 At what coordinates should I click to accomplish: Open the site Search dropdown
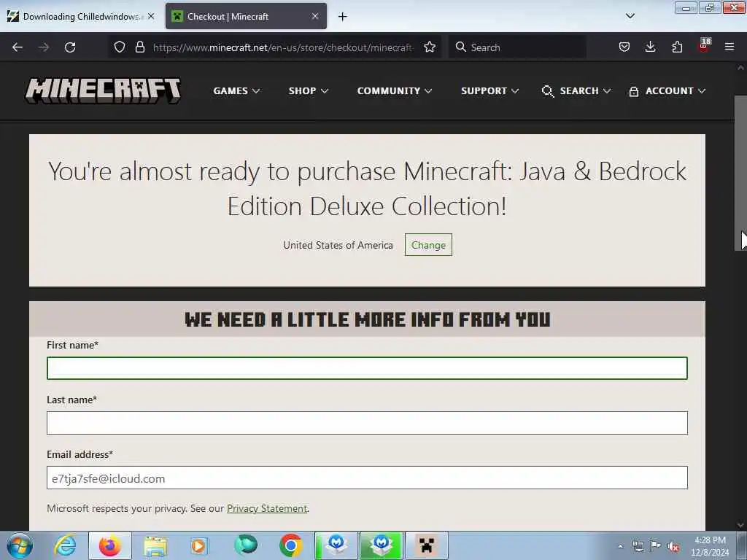576,91
